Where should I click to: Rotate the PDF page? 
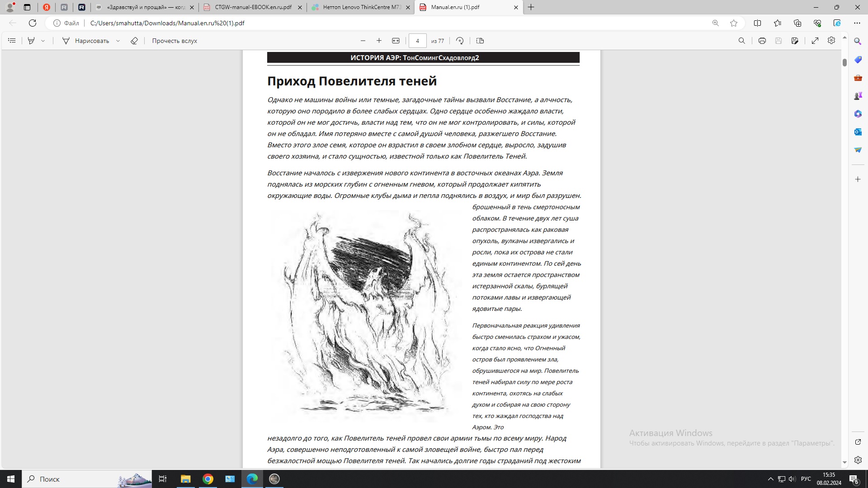click(x=460, y=41)
